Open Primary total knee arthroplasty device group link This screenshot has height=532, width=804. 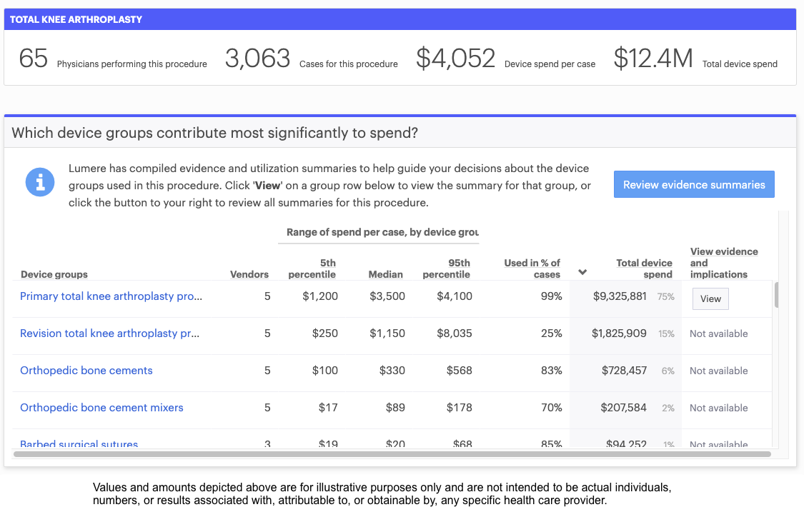(111, 296)
